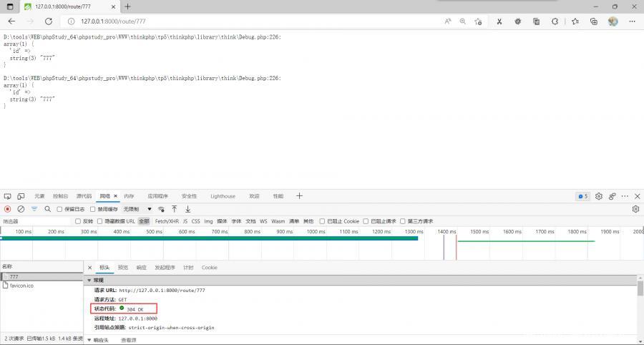Open the inspect element picker tool
644x345 pixels.
click(x=8, y=196)
